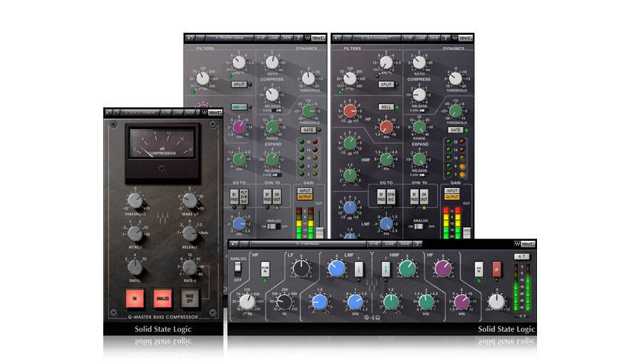Toggle the BELL button on CLA Acoustic strip
Screen dimensions: 641x364
(386, 107)
